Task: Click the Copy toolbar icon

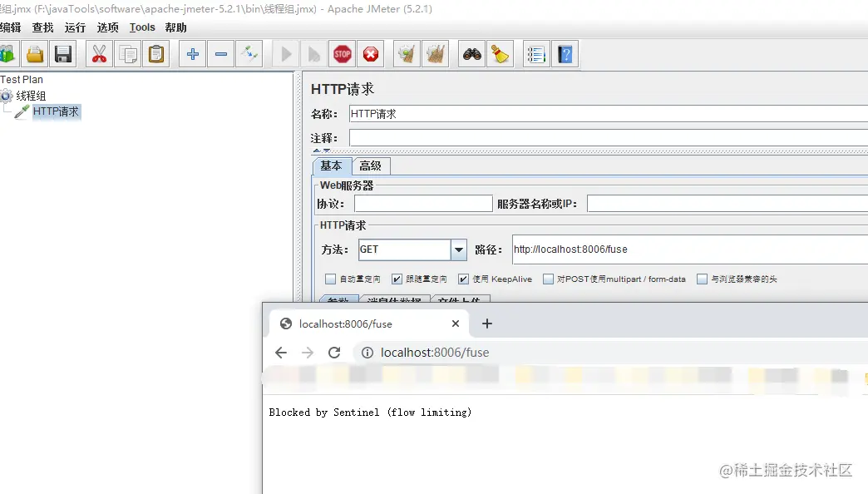Action: point(128,54)
